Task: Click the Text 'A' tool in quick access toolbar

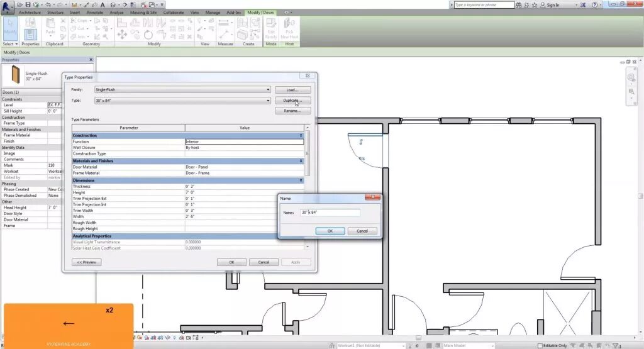Action: pos(103,5)
